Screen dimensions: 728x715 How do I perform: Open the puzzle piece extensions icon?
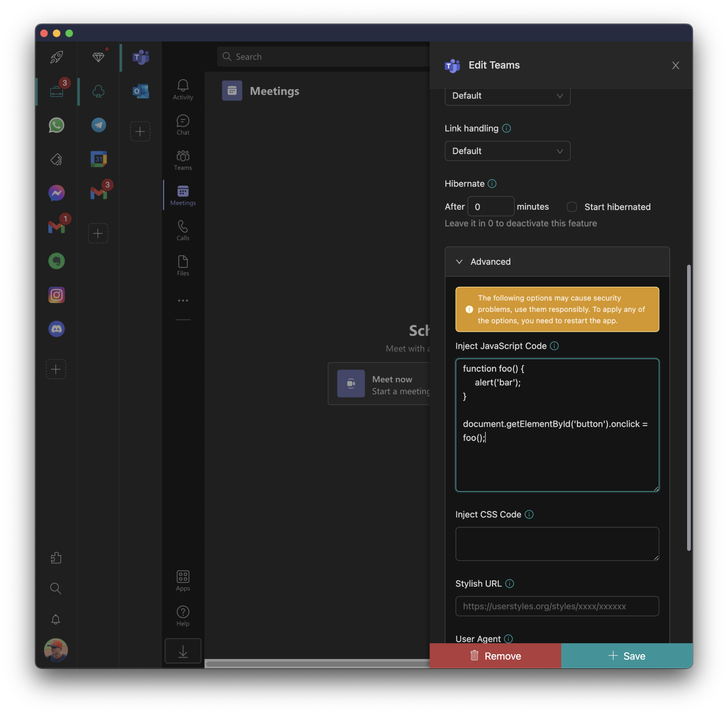click(56, 558)
